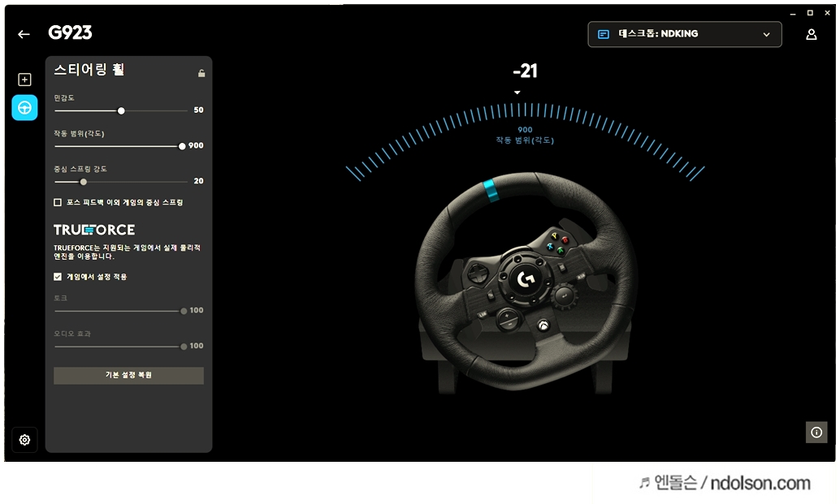Click the steering wheel image
840x504 pixels.
pyautogui.click(x=526, y=282)
